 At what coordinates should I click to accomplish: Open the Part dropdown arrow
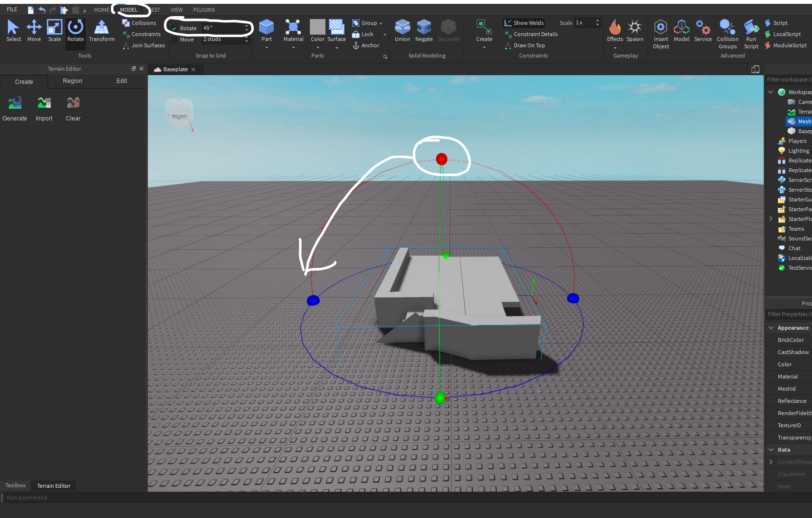266,48
